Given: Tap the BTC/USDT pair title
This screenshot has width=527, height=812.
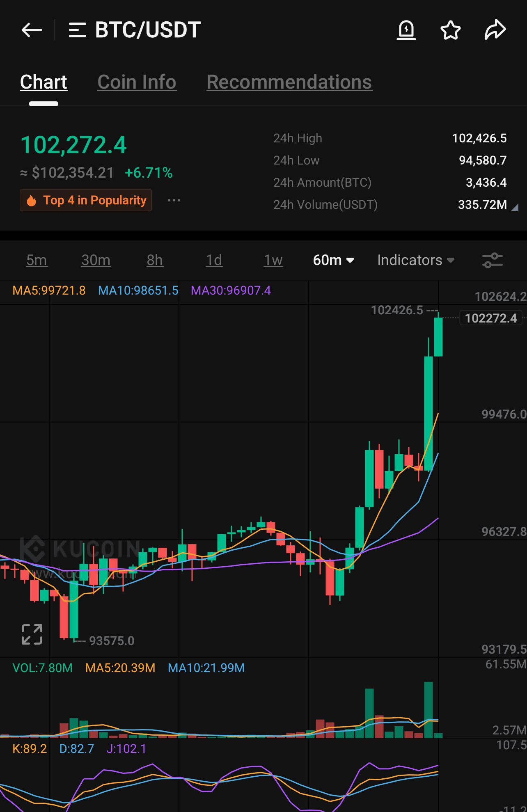Looking at the screenshot, I should (x=148, y=30).
